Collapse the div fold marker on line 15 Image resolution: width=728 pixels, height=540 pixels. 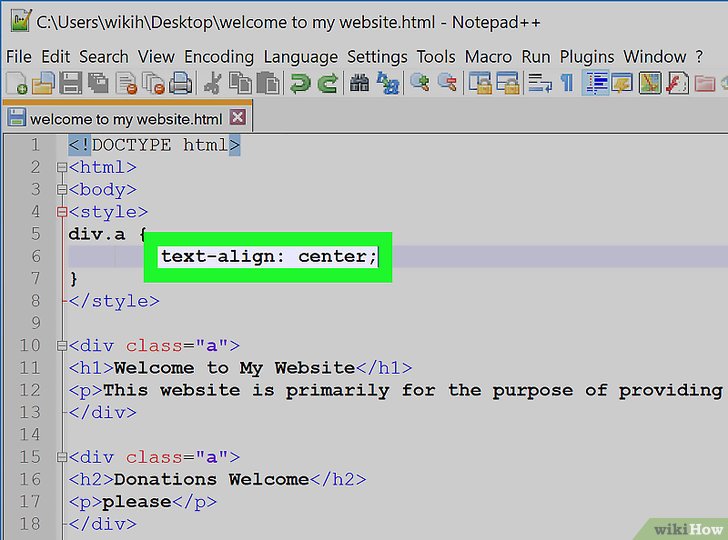tap(62, 457)
